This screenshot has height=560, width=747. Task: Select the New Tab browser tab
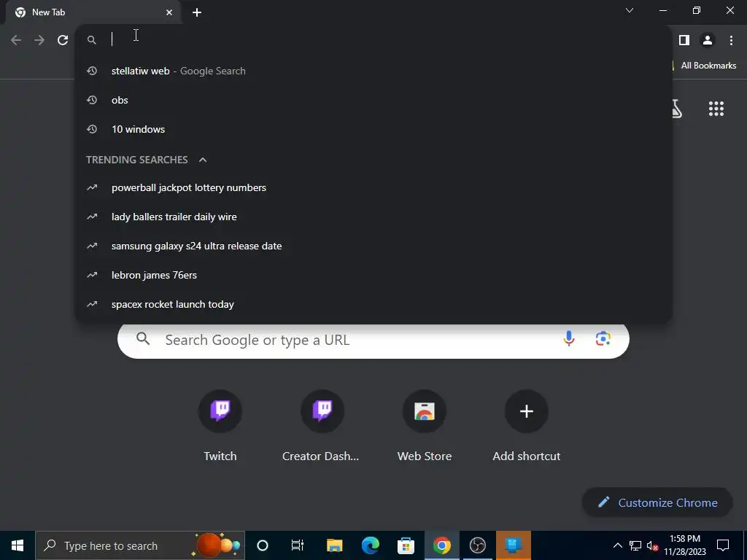pos(93,12)
